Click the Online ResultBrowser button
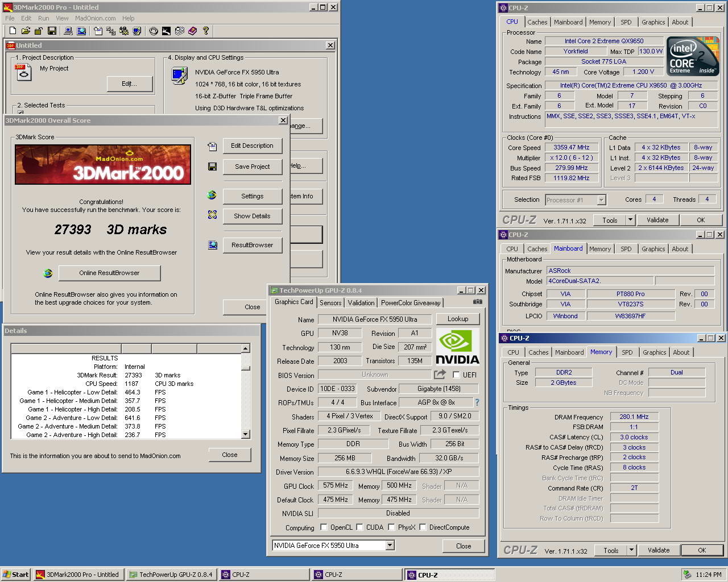 pyautogui.click(x=109, y=273)
